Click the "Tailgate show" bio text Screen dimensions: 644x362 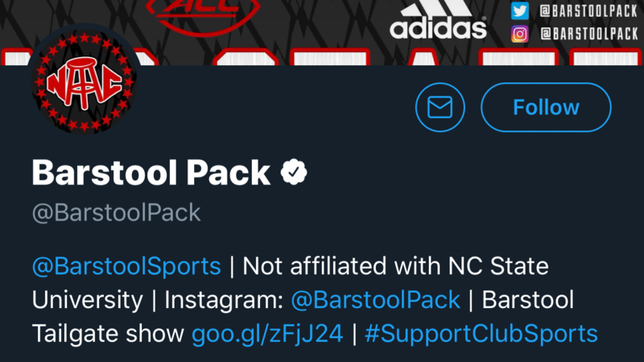(x=108, y=333)
